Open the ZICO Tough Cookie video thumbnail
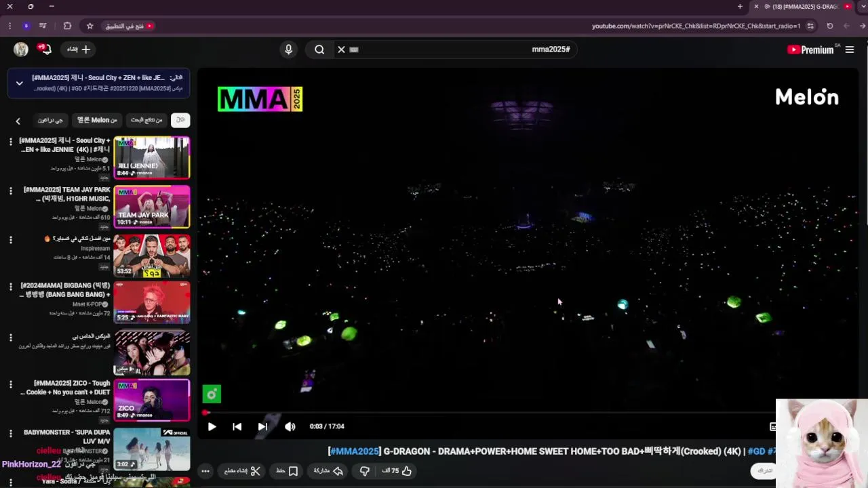The height and width of the screenshot is (488, 868). pyautogui.click(x=152, y=400)
